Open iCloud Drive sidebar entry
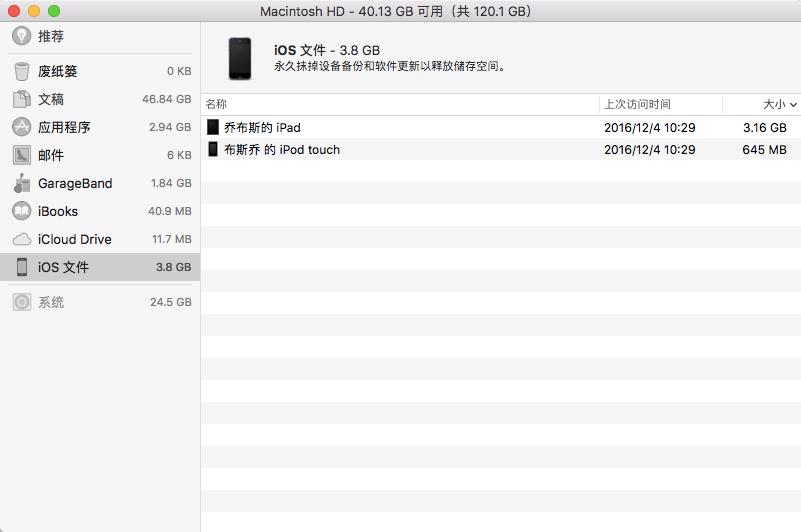 [100, 239]
